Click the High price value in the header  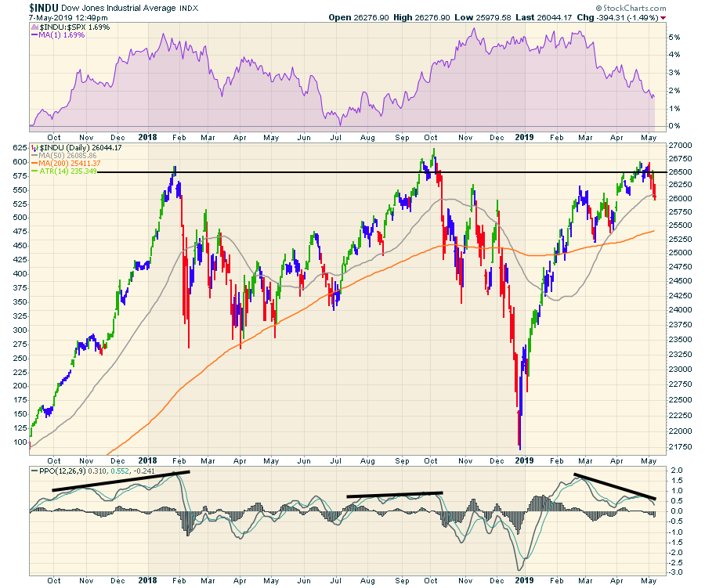pos(432,17)
